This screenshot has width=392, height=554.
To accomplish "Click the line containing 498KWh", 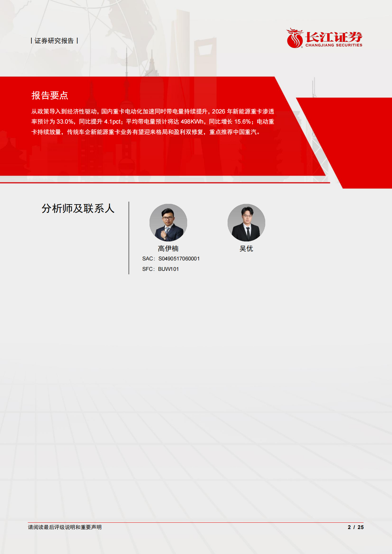I will pos(153,122).
